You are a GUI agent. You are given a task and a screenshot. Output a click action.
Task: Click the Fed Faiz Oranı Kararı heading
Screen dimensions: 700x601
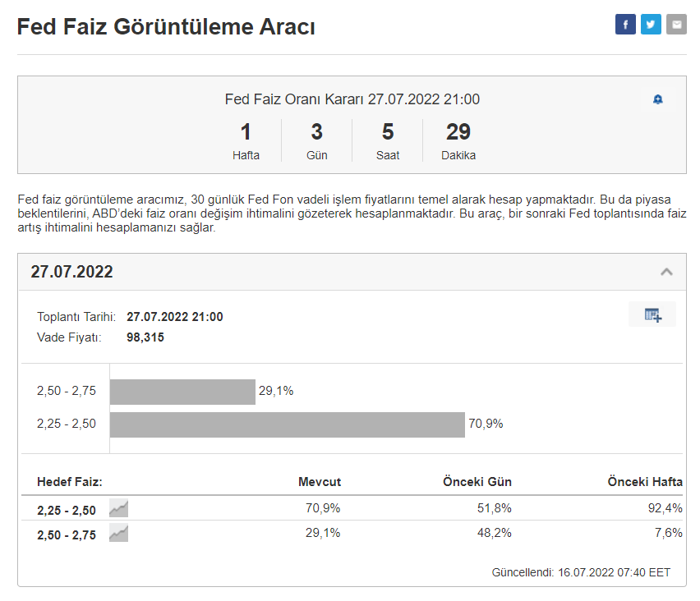352,99
